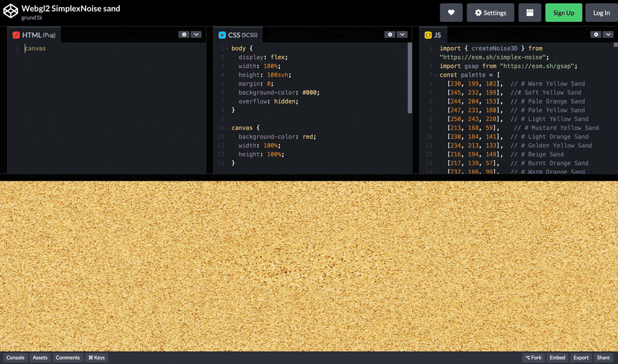The image size is (618, 364).
Task: Expand the JS editor dropdown chevron
Action: tap(608, 35)
